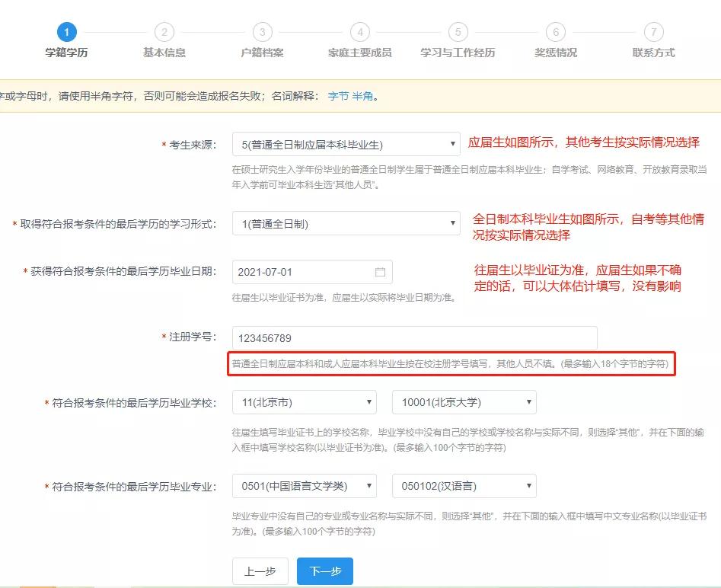Expand the province dropdown showing 北京市
This screenshot has width=721, height=588.
368,401
